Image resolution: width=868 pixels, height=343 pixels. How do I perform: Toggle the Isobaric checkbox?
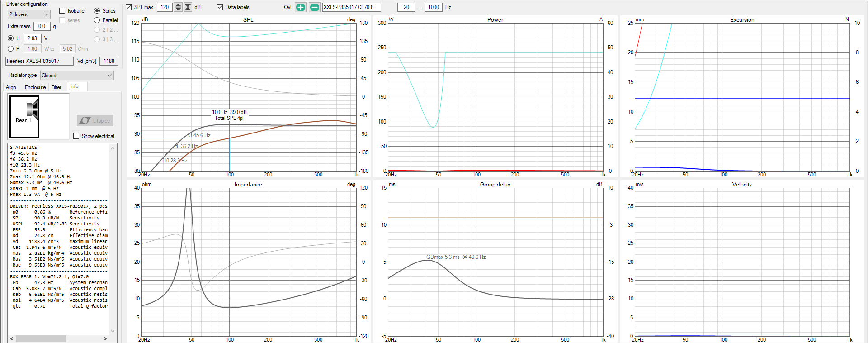(x=62, y=11)
